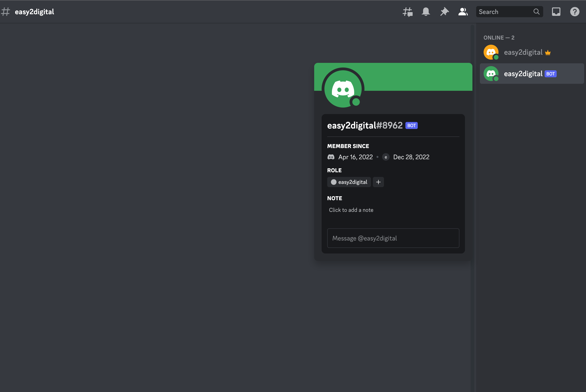This screenshot has width=586, height=392.
Task: Click the Message @easy2digital input box
Action: (x=393, y=238)
